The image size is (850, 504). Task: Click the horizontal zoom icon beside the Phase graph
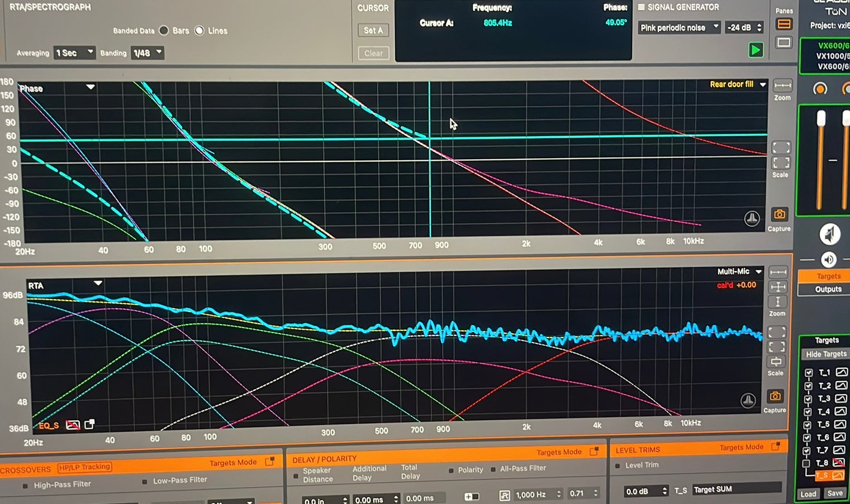point(782,85)
